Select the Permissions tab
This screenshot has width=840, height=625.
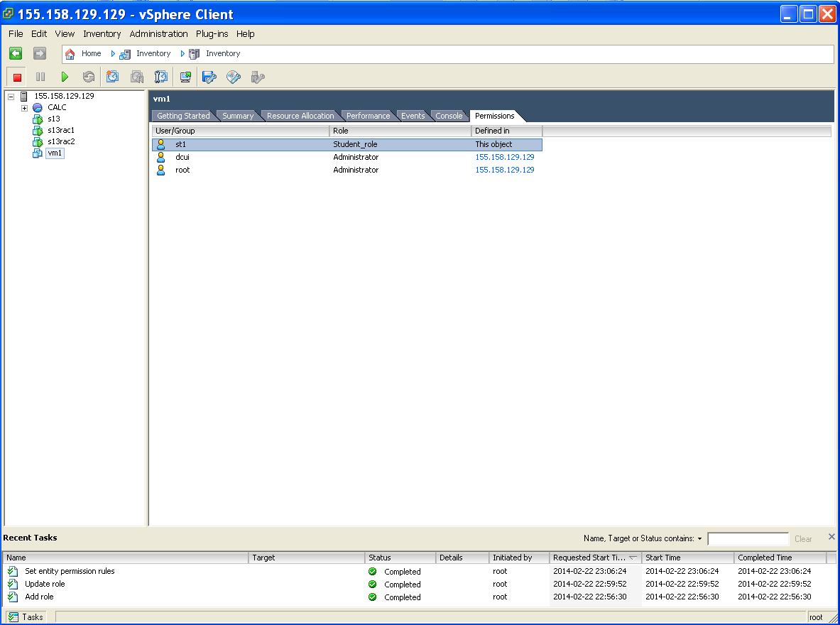494,116
